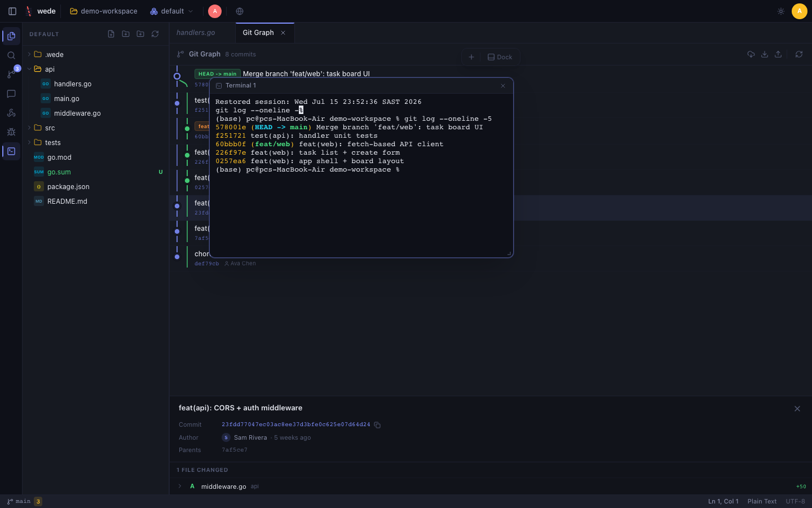Open the extensions icon in activity bar
Image resolution: width=812 pixels, height=508 pixels.
point(11,113)
